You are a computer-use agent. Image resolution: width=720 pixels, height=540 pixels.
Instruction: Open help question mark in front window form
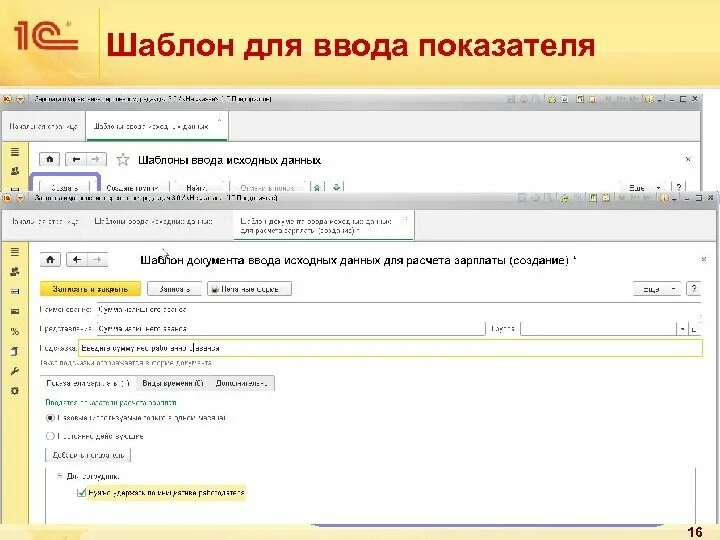point(694,289)
